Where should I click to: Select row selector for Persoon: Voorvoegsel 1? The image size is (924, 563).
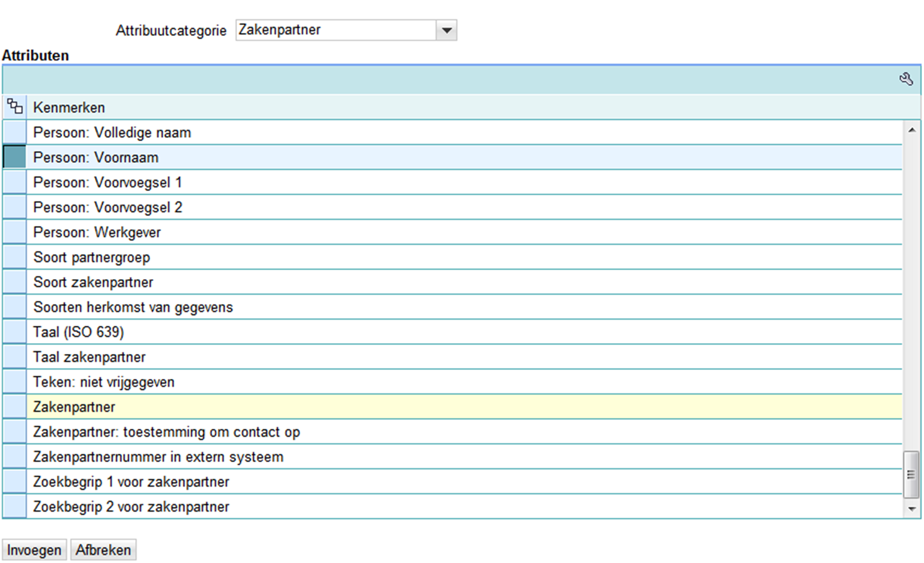pos(14,183)
